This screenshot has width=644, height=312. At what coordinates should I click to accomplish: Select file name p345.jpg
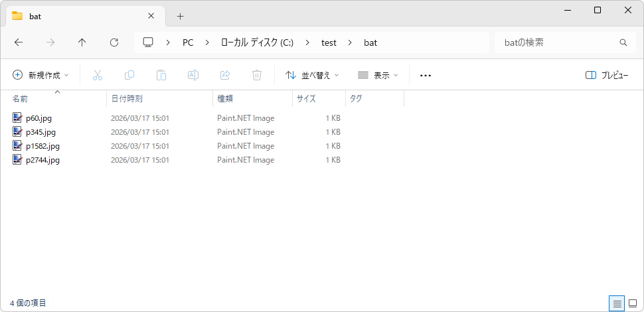[x=40, y=132]
